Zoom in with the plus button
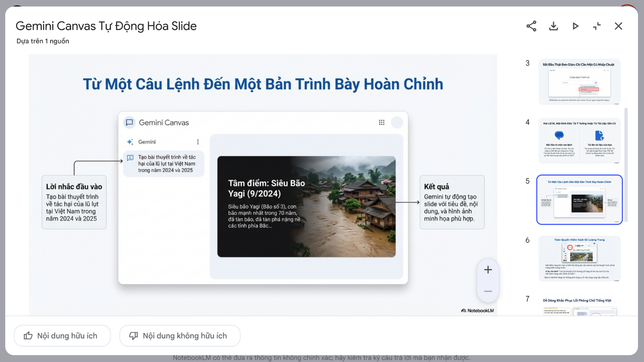Screen dimensions: 644x362 pos(488,270)
